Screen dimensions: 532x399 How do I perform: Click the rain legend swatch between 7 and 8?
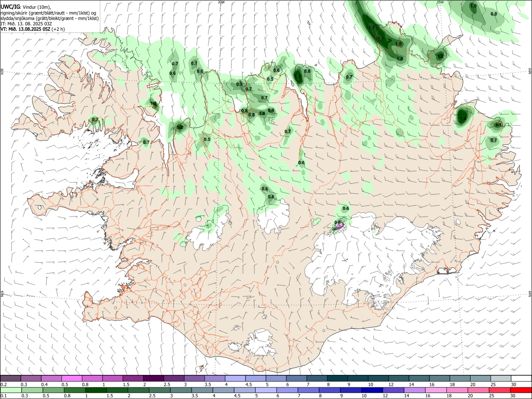pos(308,390)
